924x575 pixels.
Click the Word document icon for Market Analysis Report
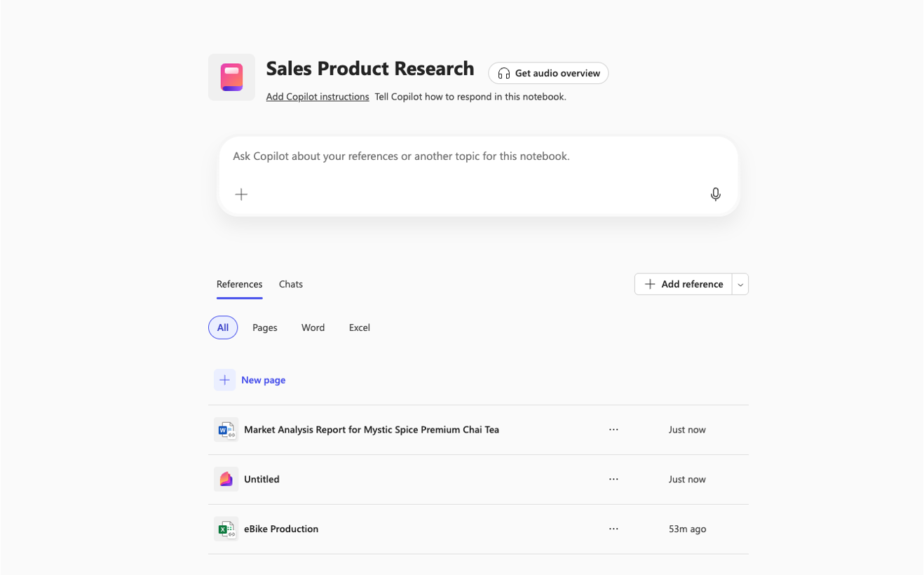click(226, 430)
